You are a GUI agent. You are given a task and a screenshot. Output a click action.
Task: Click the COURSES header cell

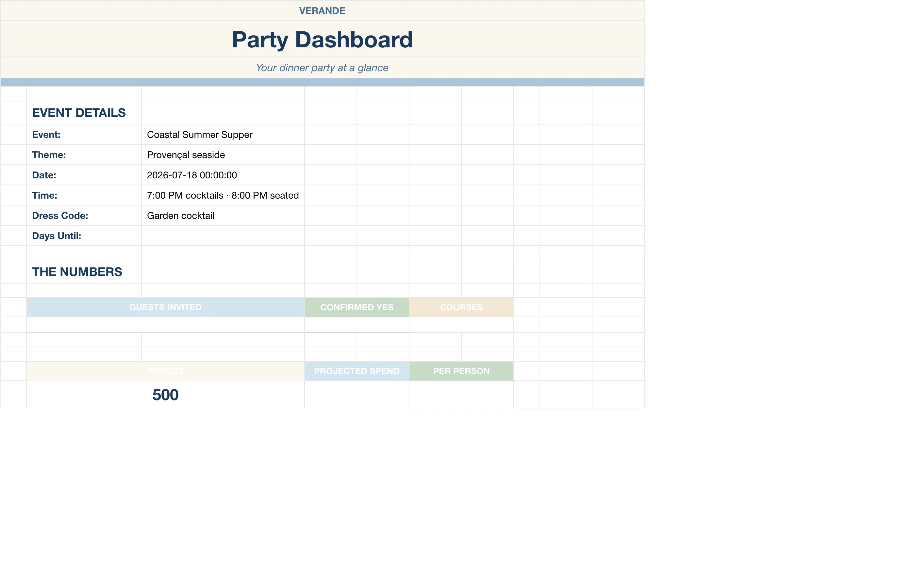click(x=461, y=307)
